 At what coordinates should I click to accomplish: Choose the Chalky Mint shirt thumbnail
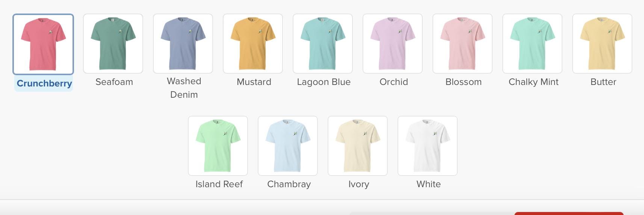532,44
